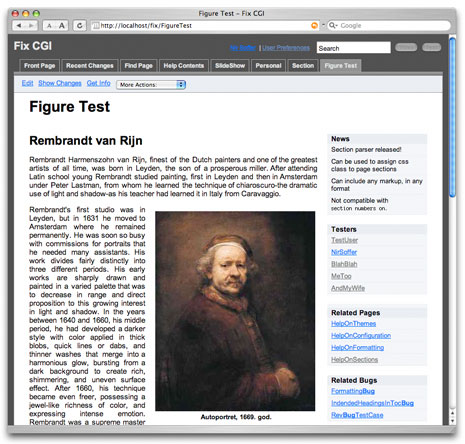465x444 pixels.
Task: Open the User Preferences link
Action: (286, 48)
